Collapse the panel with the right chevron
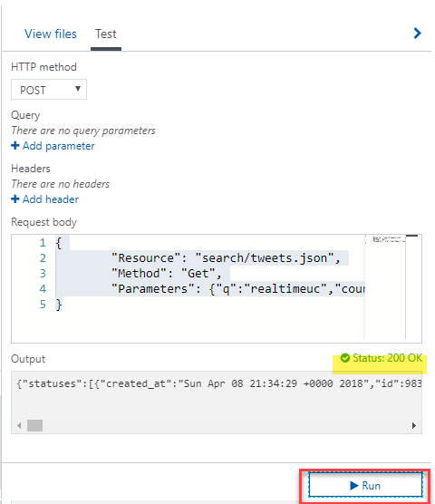Image resolution: width=435 pixels, height=504 pixels. coord(417,34)
